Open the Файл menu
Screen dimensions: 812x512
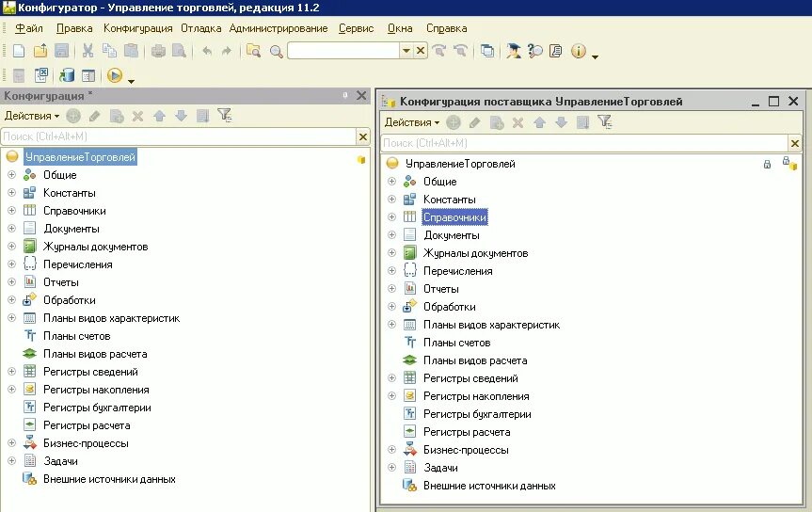tap(29, 28)
